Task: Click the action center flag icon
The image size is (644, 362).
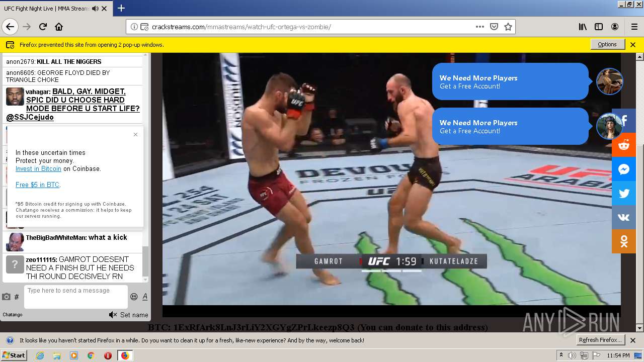Action: [596, 355]
